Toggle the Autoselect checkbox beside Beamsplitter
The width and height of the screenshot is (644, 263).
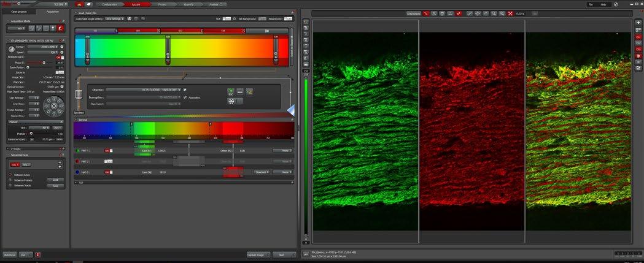pyautogui.click(x=185, y=97)
